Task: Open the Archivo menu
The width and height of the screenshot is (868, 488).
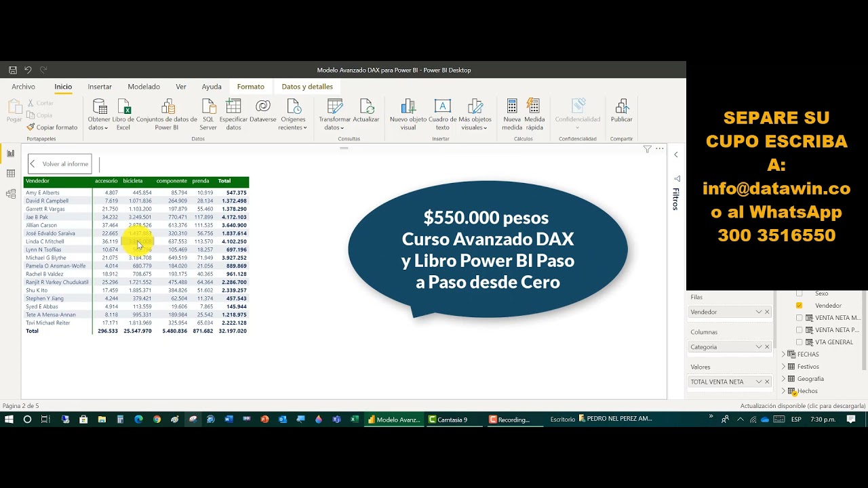Action: [x=23, y=87]
